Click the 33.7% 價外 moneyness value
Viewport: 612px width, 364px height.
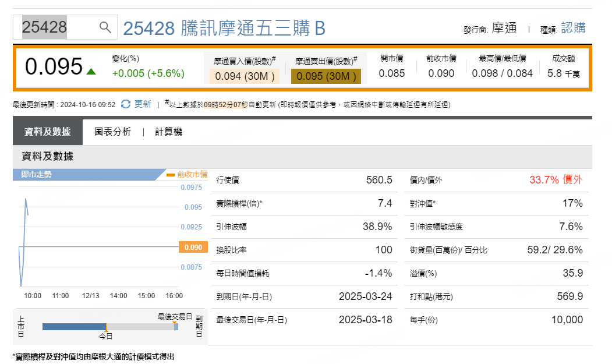(556, 180)
